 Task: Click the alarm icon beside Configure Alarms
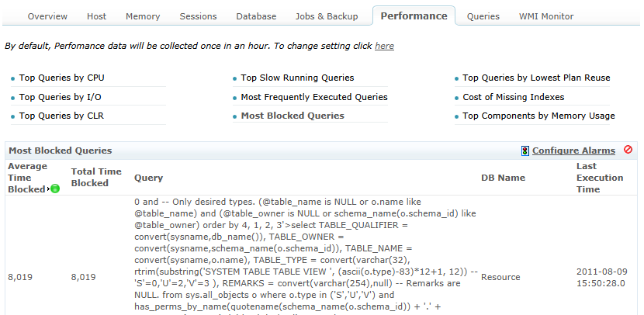point(525,151)
